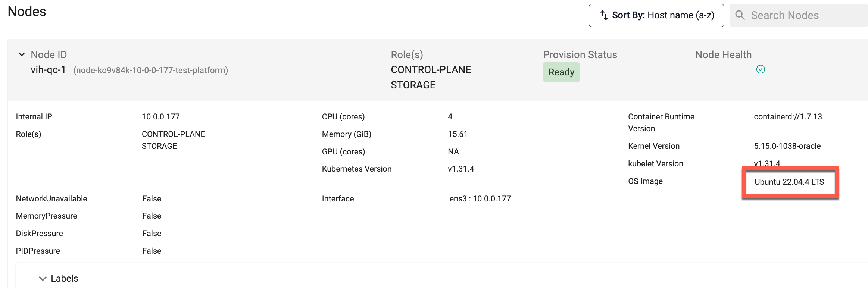Click the Ubuntu 22.04.4 LTS OS image value
The image size is (868, 288).
789,182
